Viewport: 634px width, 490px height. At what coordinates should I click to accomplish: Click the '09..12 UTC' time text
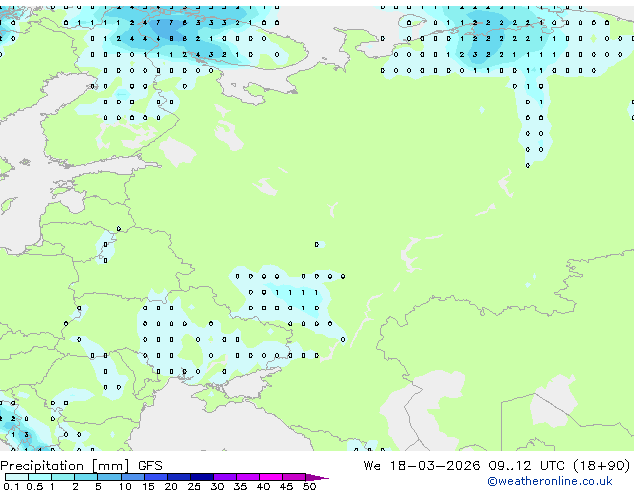[x=526, y=466]
